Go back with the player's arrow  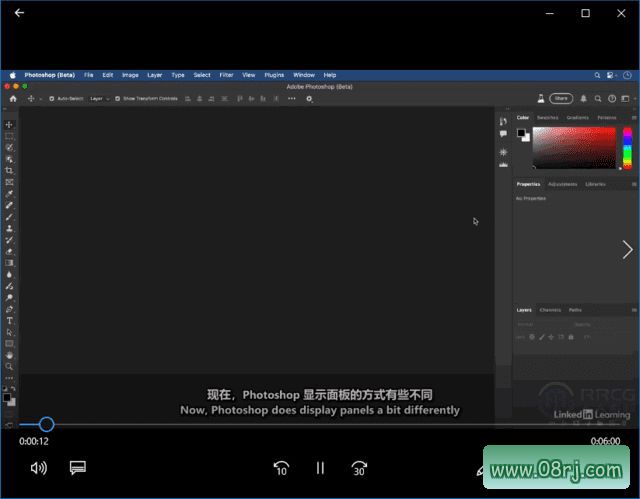(19, 13)
